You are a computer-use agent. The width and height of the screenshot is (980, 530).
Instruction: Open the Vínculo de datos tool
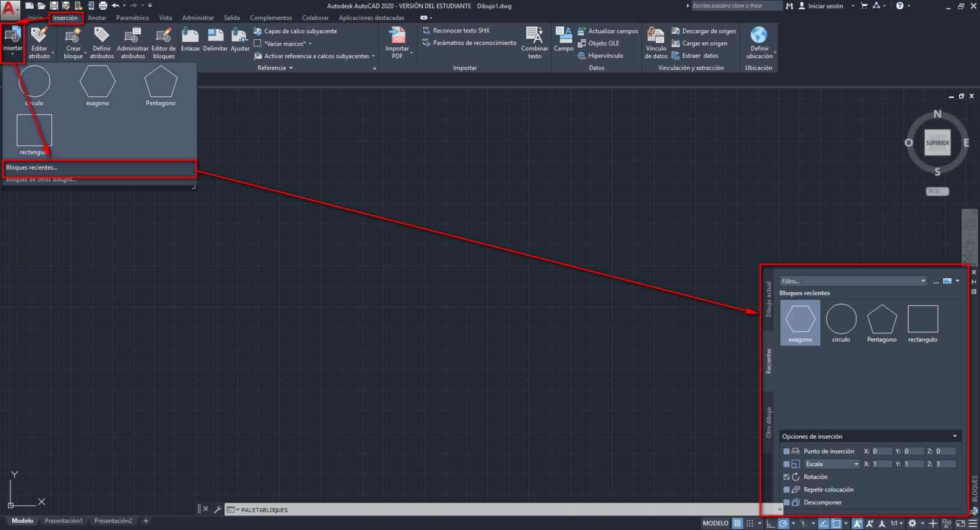pyautogui.click(x=655, y=36)
